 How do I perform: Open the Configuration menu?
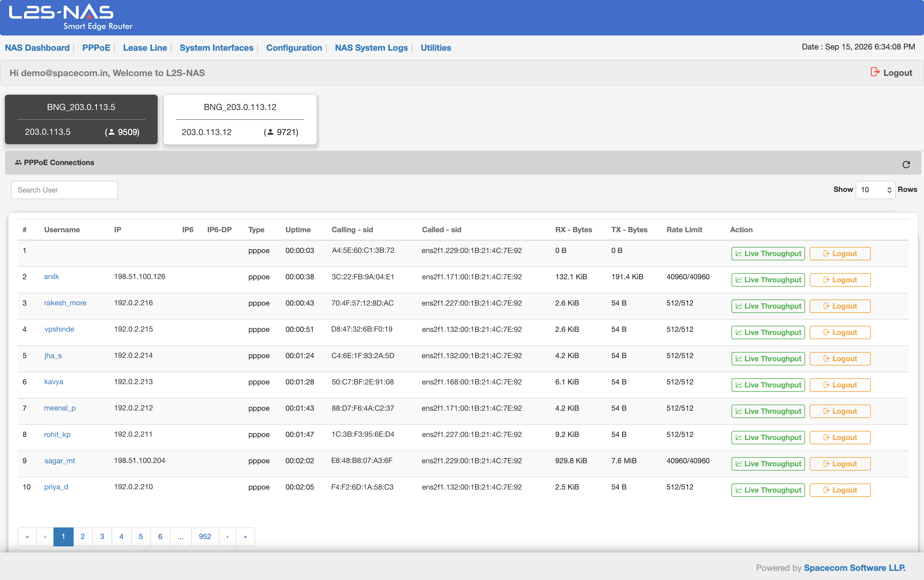coord(294,48)
